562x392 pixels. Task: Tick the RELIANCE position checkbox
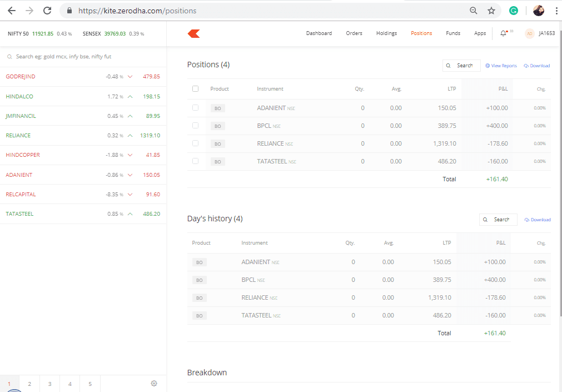(x=195, y=143)
